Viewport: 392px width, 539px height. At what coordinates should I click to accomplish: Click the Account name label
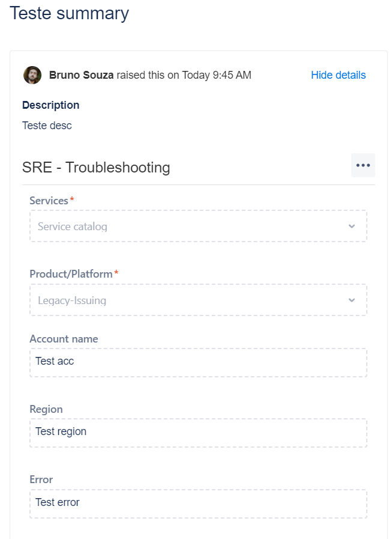(x=64, y=339)
